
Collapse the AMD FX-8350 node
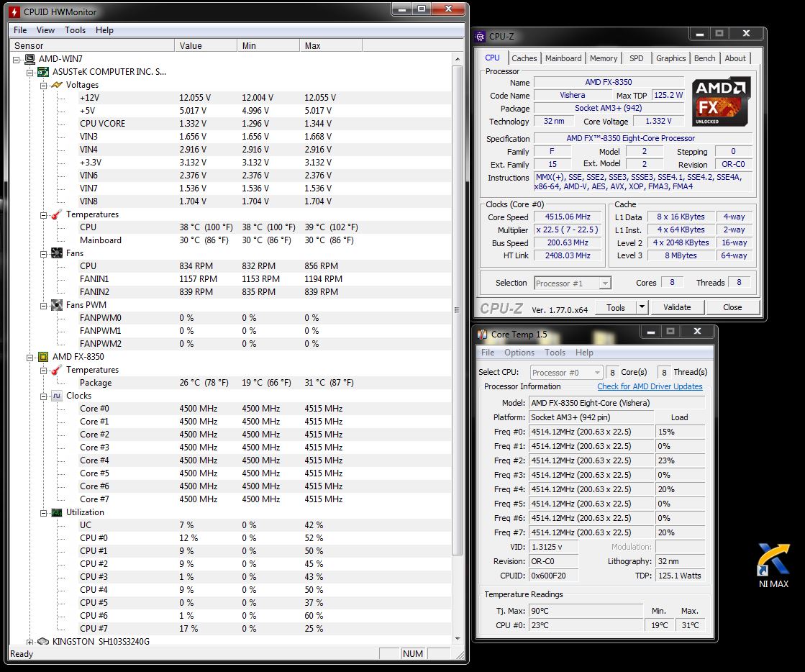[x=30, y=358]
